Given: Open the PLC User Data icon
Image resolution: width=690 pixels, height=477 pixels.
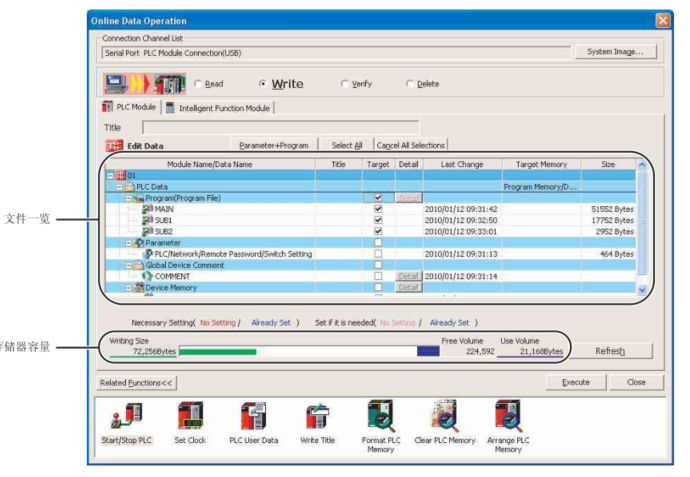Looking at the screenshot, I should 253,416.
